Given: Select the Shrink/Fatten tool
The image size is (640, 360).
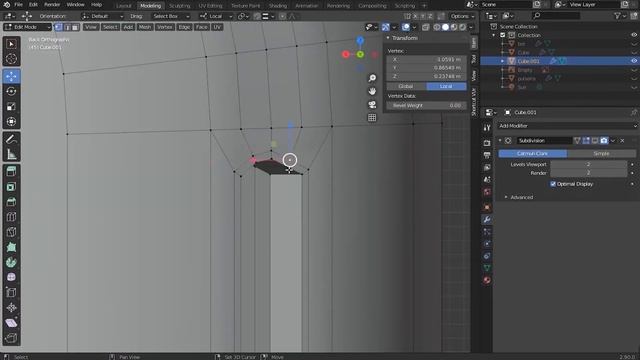Looking at the screenshot, I should [11, 307].
